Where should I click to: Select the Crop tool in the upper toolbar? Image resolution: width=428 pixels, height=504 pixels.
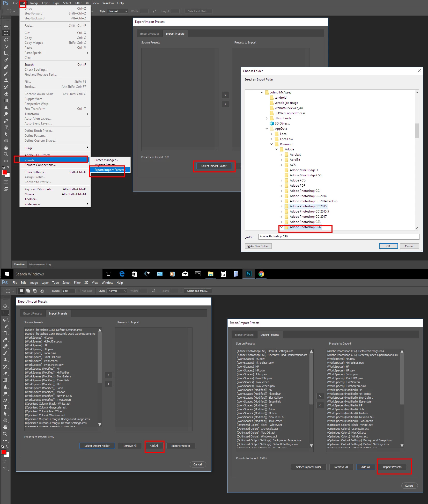[x=6, y=53]
